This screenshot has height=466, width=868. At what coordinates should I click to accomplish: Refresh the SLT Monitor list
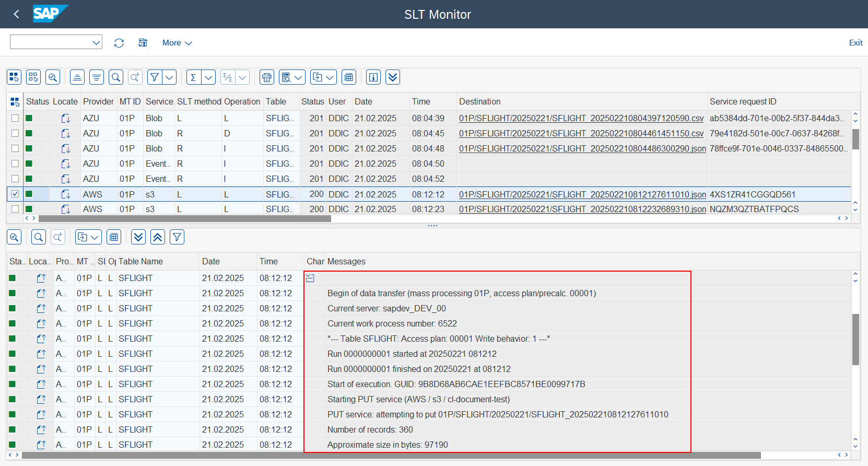(119, 43)
